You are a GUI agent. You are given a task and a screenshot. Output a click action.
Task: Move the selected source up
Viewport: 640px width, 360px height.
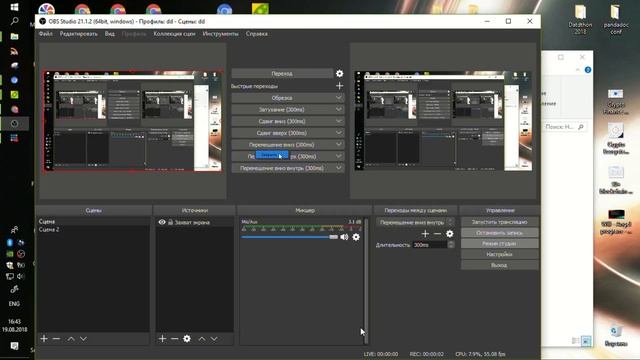202,339
